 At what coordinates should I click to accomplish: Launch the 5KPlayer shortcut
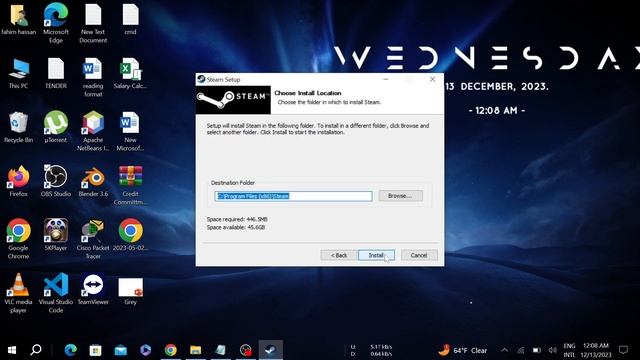tap(56, 235)
